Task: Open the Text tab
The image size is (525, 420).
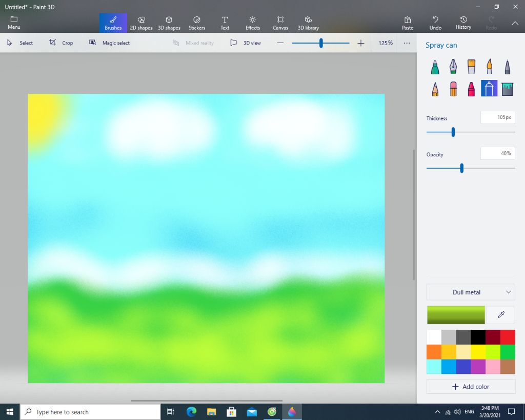Action: 225,23
